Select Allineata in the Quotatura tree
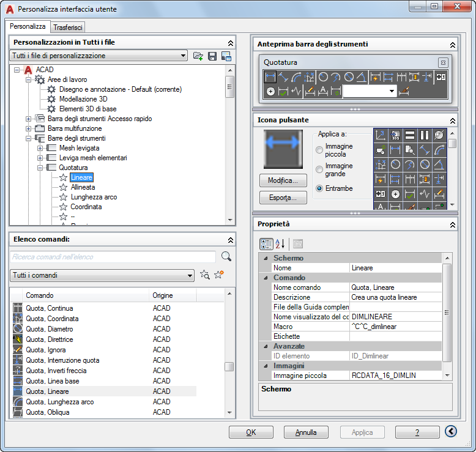476x452 pixels. pyautogui.click(x=83, y=187)
